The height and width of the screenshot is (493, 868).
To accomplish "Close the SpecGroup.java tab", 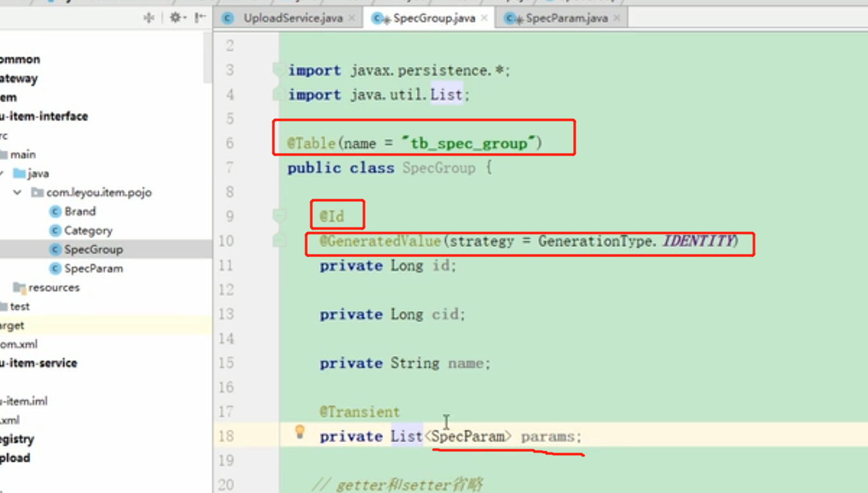I will pyautogui.click(x=484, y=18).
